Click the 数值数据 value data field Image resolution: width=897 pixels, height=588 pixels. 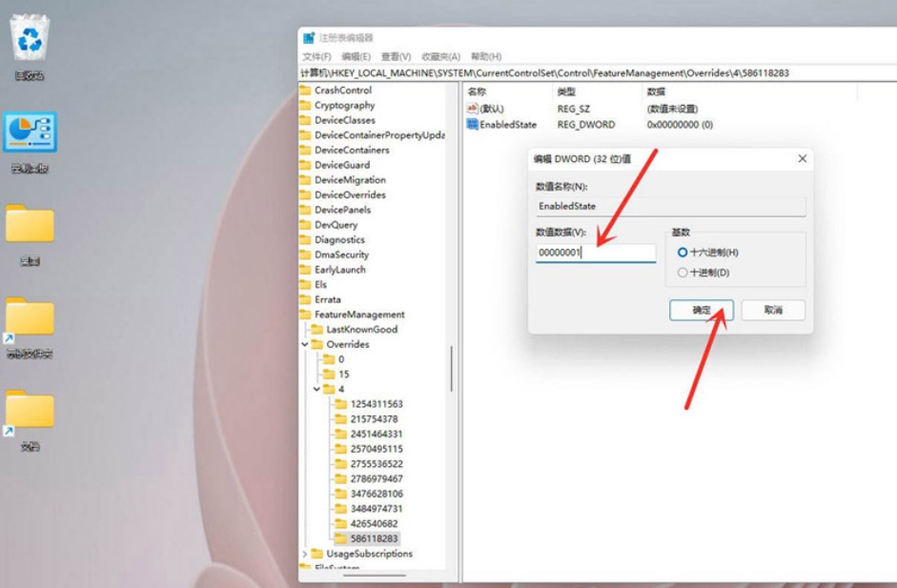coord(595,253)
